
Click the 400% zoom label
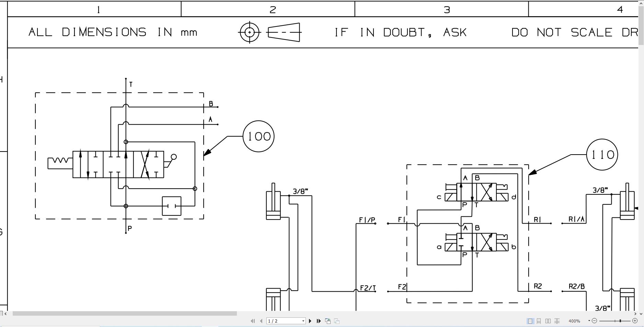574,321
